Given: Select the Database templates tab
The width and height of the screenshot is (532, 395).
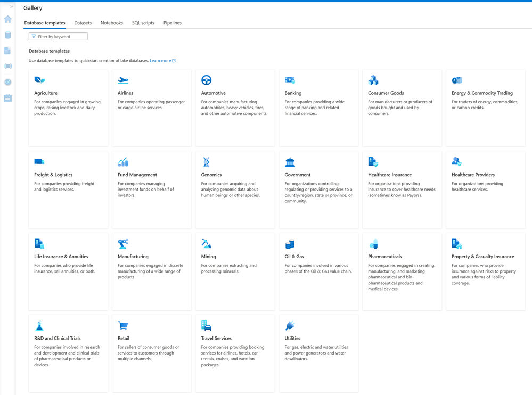Looking at the screenshot, I should (45, 23).
